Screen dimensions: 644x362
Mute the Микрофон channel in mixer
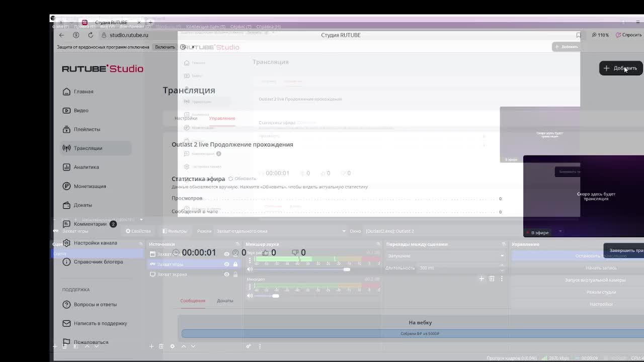point(250,296)
